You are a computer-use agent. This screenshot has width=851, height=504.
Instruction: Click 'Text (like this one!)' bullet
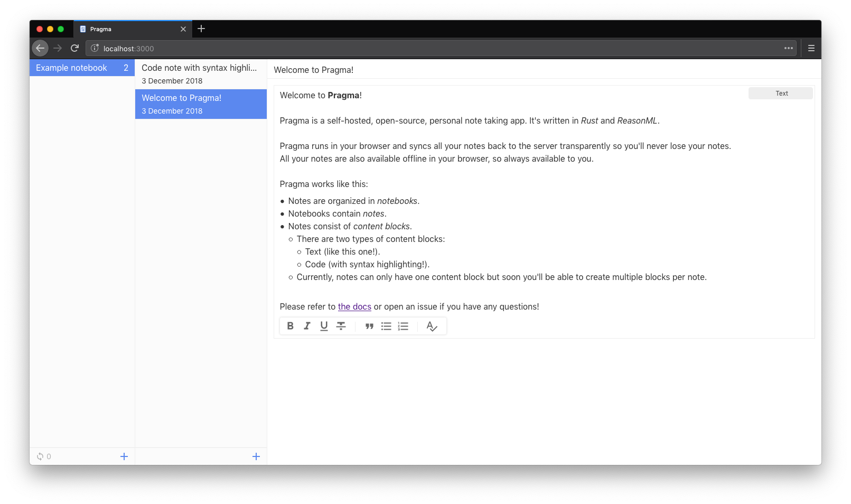[342, 251]
